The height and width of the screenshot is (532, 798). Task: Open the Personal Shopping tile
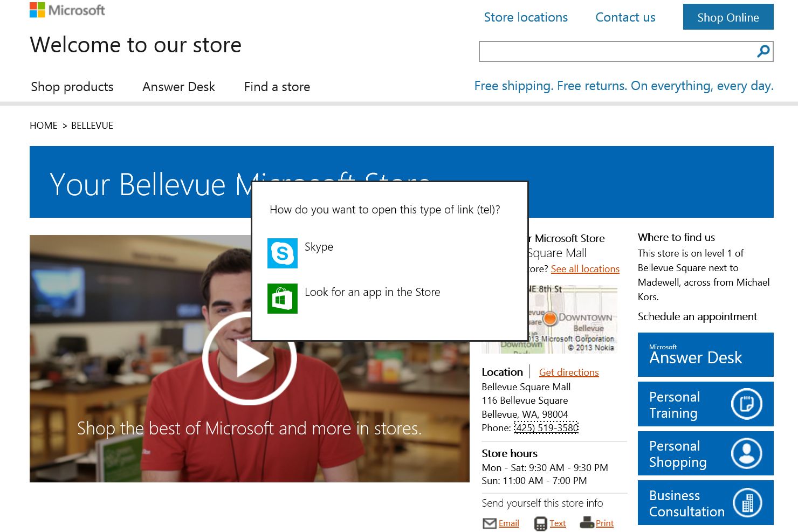[706, 453]
